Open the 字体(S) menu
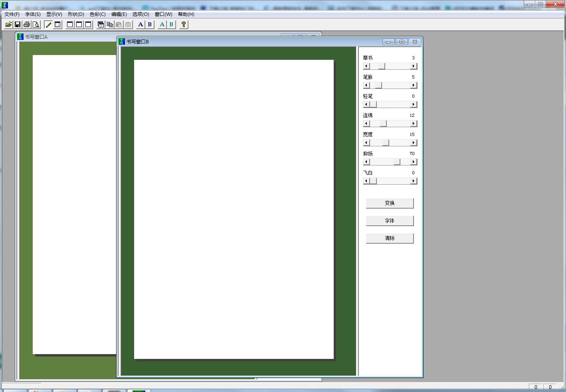This screenshot has height=392, width=566. tap(33, 14)
